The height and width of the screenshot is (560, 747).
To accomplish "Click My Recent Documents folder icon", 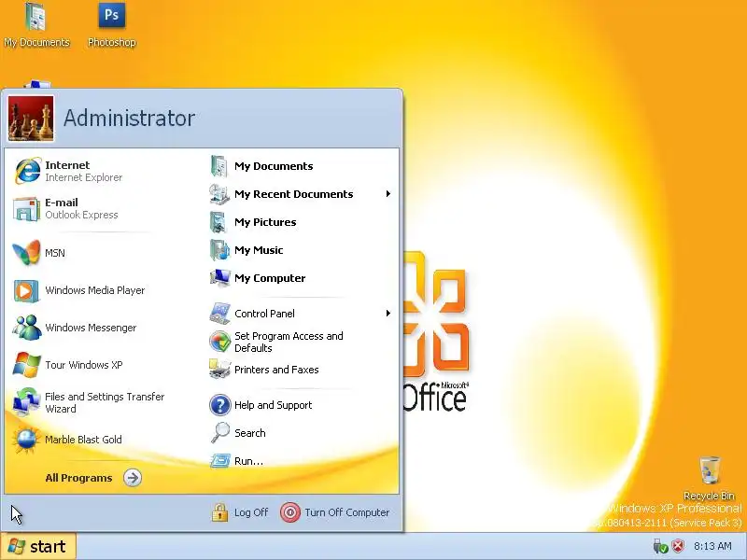I will 219,194.
